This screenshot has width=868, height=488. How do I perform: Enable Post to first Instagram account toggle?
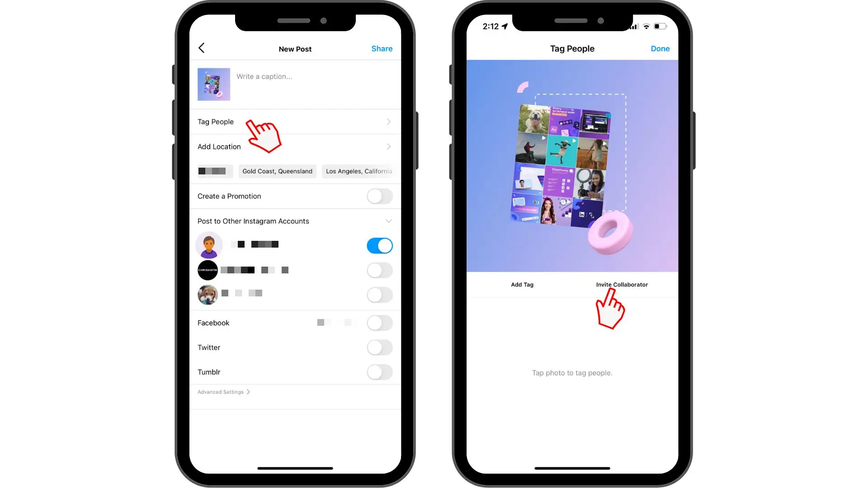(x=379, y=244)
